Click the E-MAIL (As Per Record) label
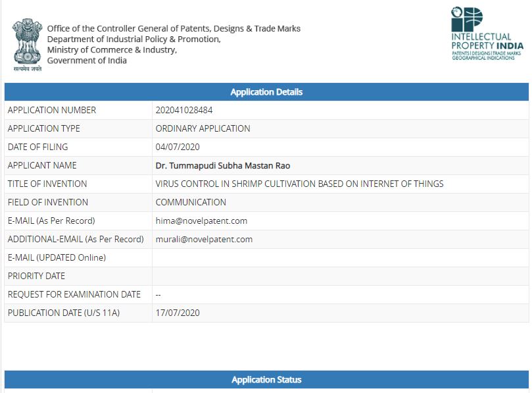532x393 pixels. (x=51, y=221)
